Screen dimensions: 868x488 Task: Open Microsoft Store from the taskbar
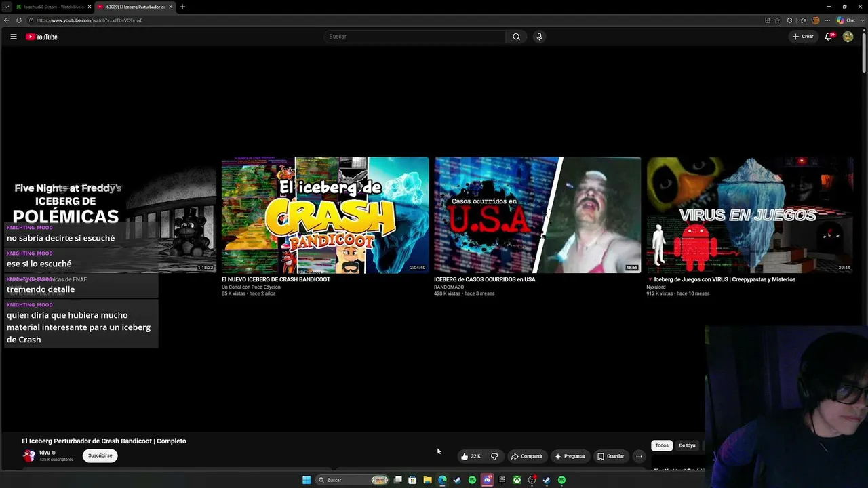(412, 480)
